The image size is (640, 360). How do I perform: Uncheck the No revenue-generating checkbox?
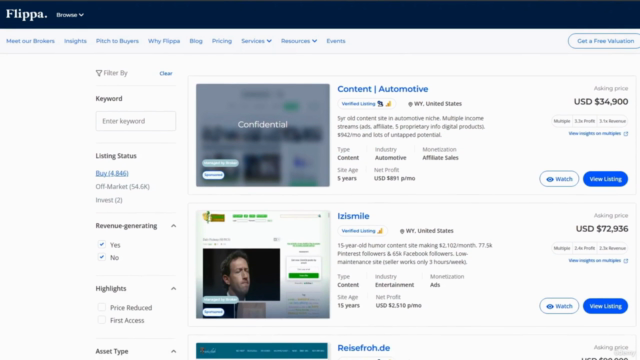[x=102, y=257]
